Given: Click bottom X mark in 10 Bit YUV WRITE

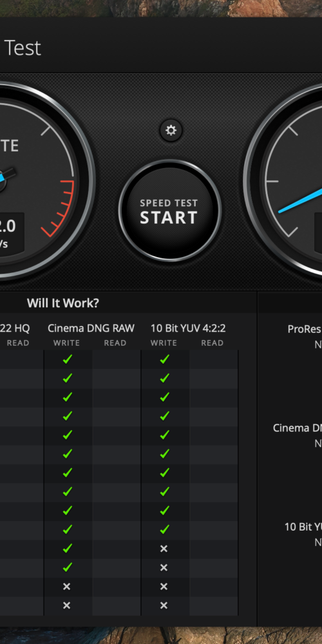Looking at the screenshot, I should coord(164,605).
